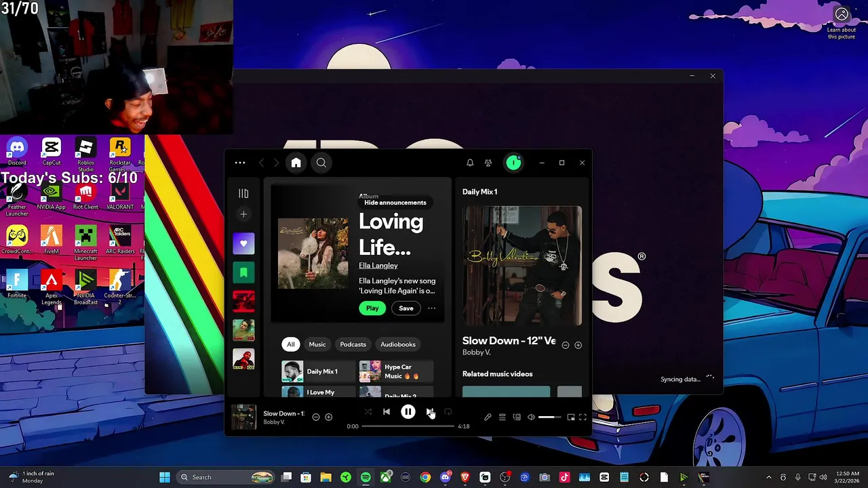Click now-playing album art in bottom bar
This screenshot has width=868, height=488.
pos(244,418)
